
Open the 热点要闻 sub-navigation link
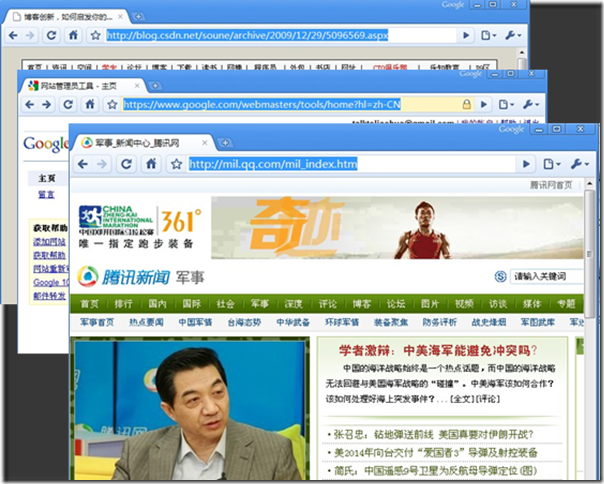click(146, 322)
